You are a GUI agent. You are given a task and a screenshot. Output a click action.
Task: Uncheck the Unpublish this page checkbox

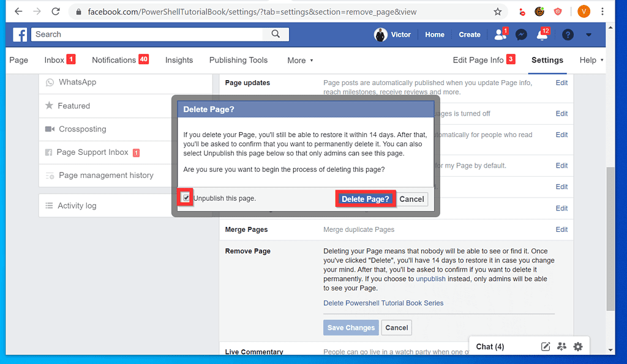pyautogui.click(x=185, y=197)
